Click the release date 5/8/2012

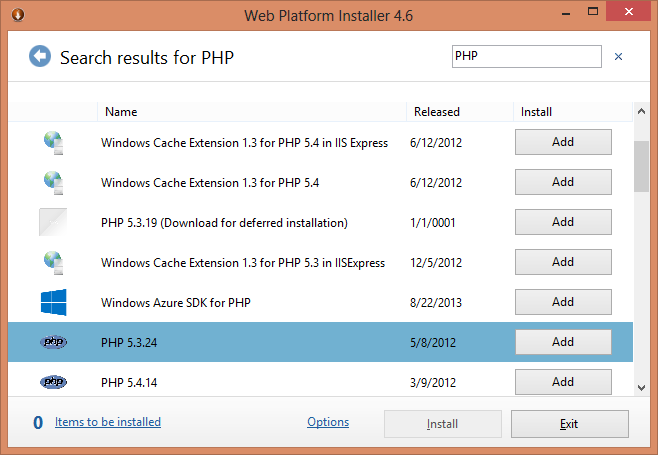433,343
